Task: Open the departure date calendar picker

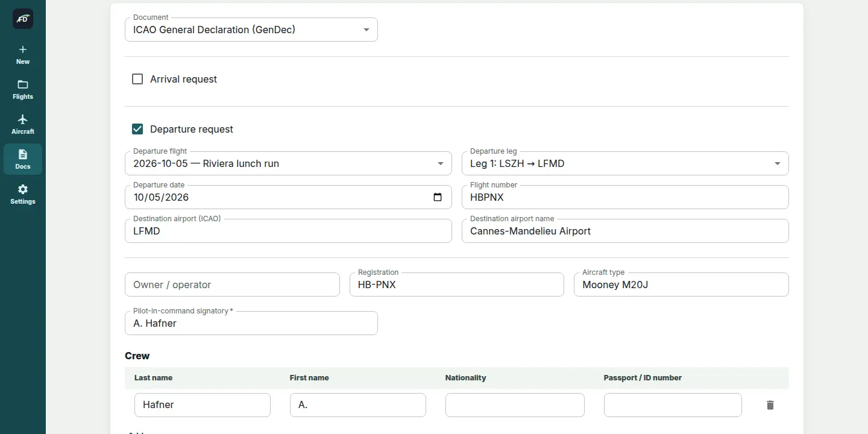Action: tap(438, 197)
